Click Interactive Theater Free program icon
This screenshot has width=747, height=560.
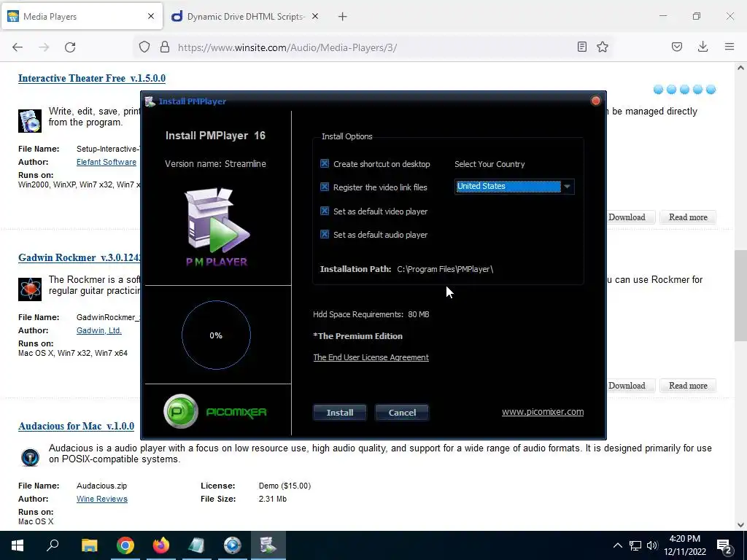(x=30, y=121)
